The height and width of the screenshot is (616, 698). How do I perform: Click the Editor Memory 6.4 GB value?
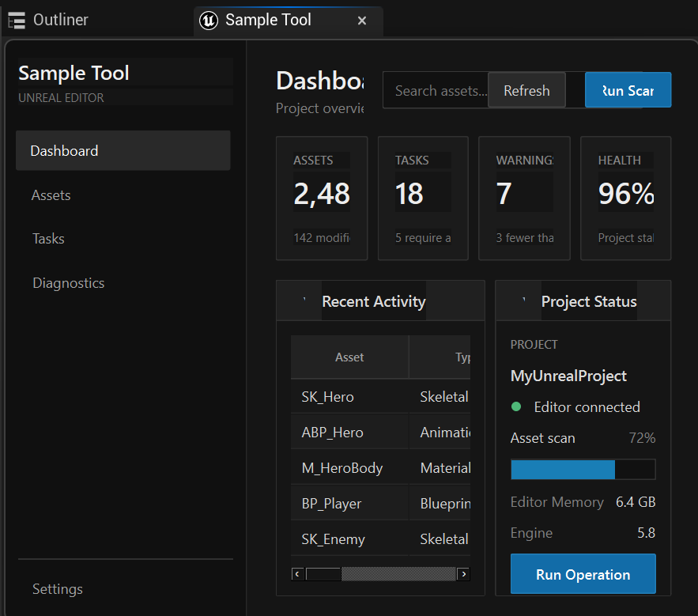636,502
